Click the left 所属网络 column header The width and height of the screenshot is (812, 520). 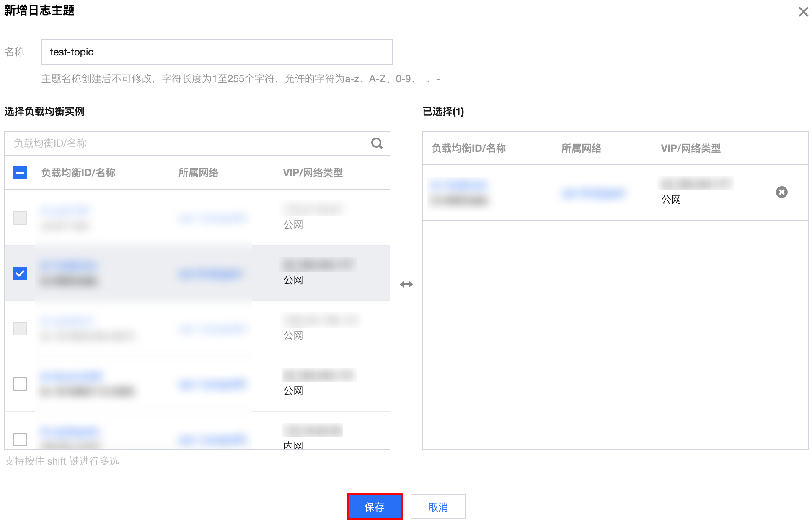(x=198, y=173)
